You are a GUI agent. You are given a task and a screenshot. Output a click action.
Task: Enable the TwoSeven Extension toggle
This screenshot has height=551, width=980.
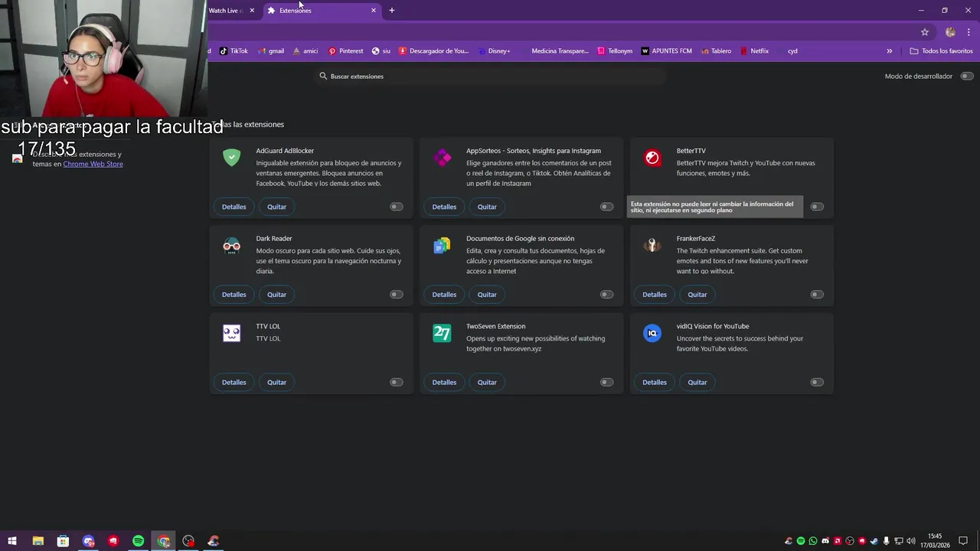coord(606,382)
